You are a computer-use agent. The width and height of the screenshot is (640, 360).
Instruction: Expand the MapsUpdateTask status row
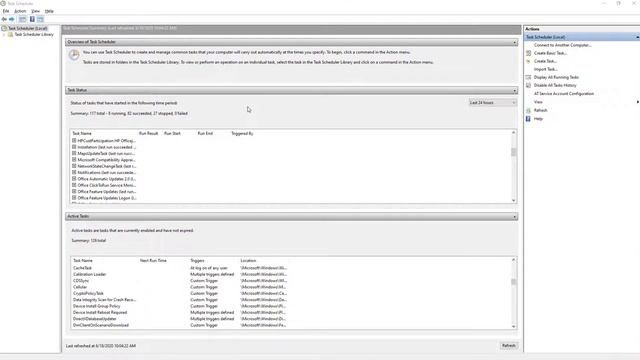click(x=74, y=153)
